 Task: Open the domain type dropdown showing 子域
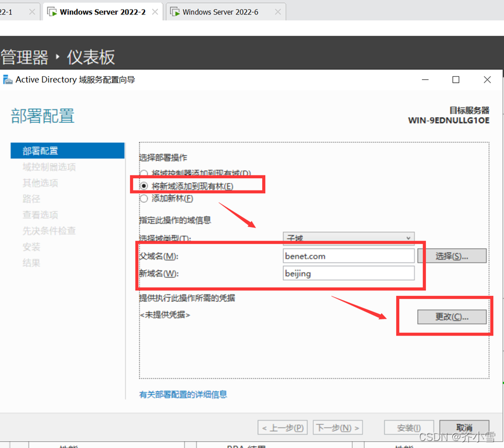point(348,238)
